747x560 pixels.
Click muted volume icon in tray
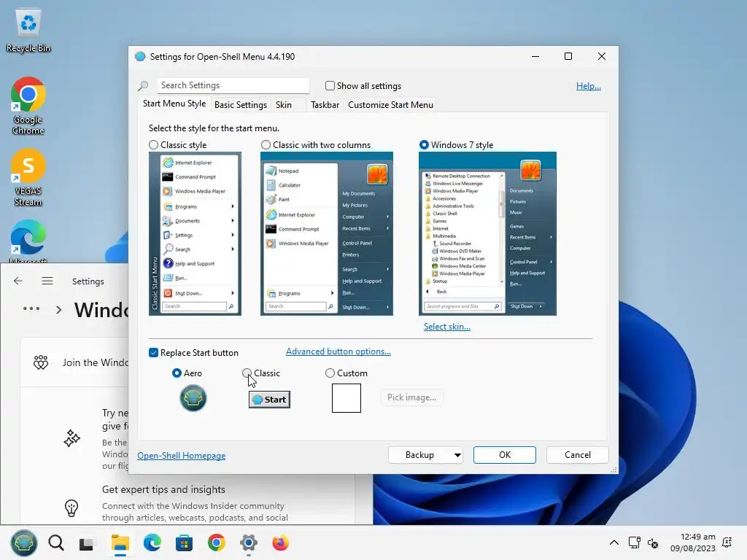pos(653,542)
